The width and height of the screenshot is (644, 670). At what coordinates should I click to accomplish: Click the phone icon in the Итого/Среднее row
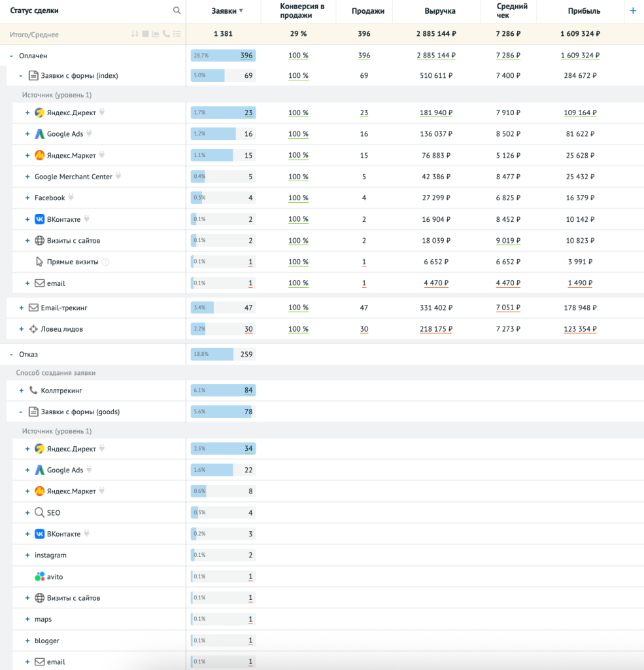[166, 34]
